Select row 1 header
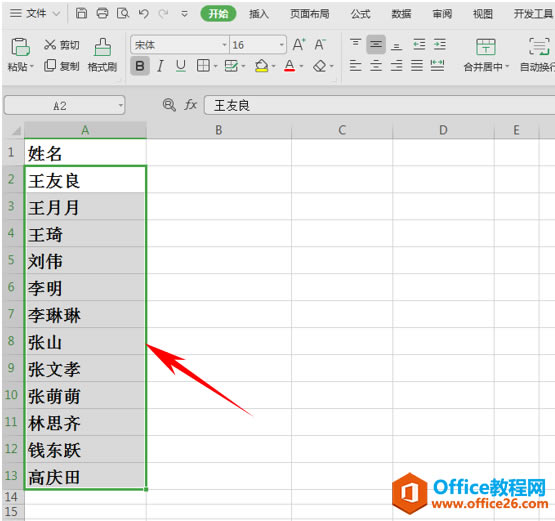 (x=12, y=152)
